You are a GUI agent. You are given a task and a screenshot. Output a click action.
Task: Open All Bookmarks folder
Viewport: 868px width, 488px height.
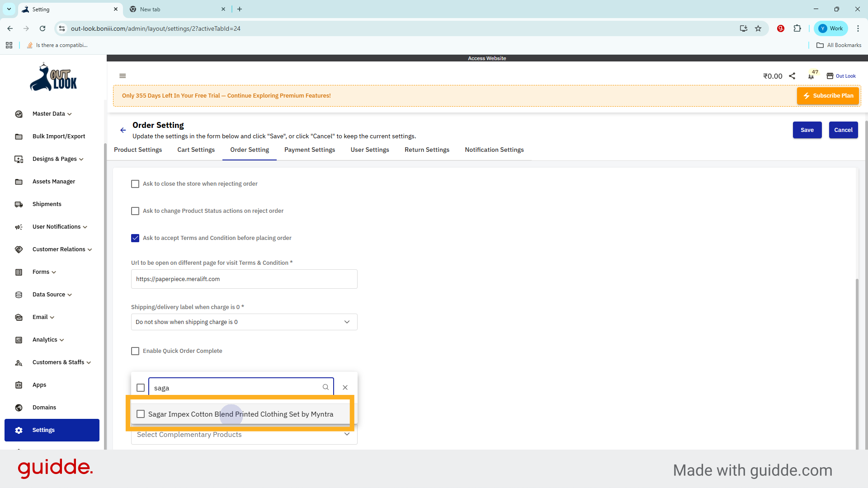click(x=839, y=45)
